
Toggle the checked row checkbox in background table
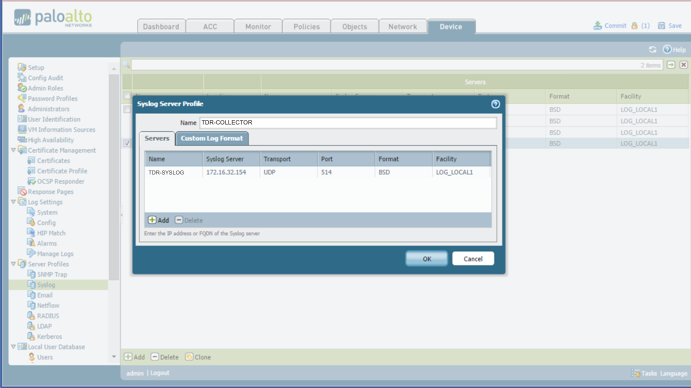click(127, 143)
